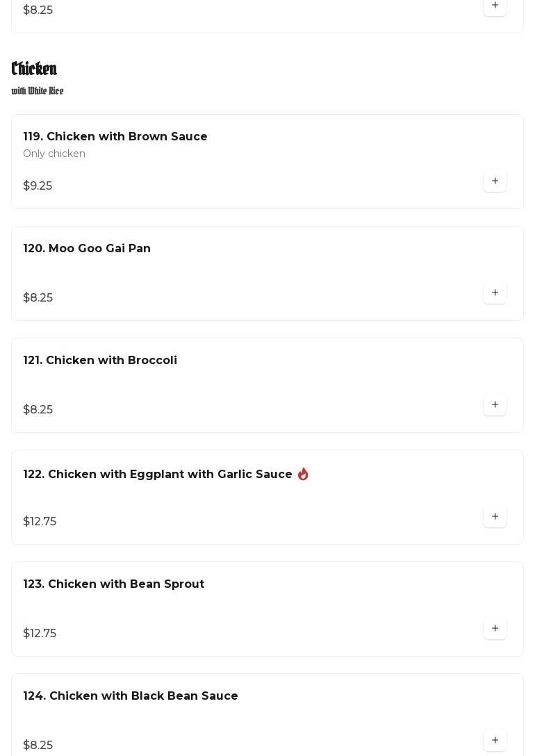The image size is (535, 756).
Task: Add Chicken with Broccoli to cart
Action: pos(495,405)
